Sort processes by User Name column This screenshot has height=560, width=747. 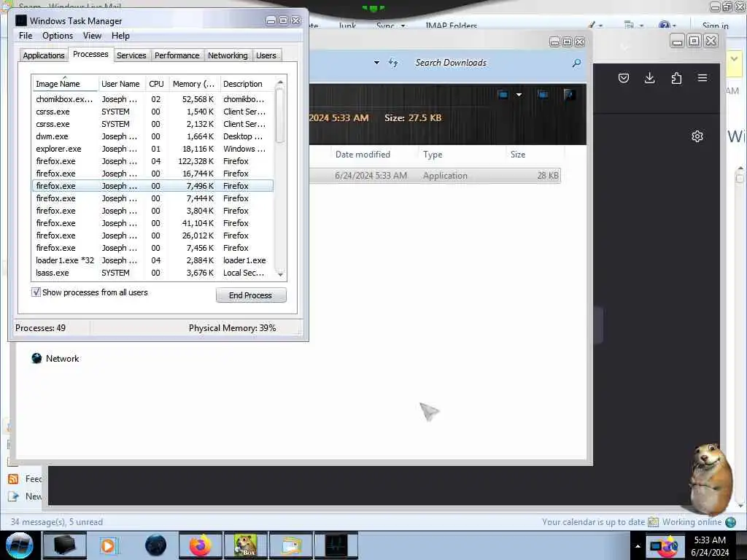[x=120, y=84]
